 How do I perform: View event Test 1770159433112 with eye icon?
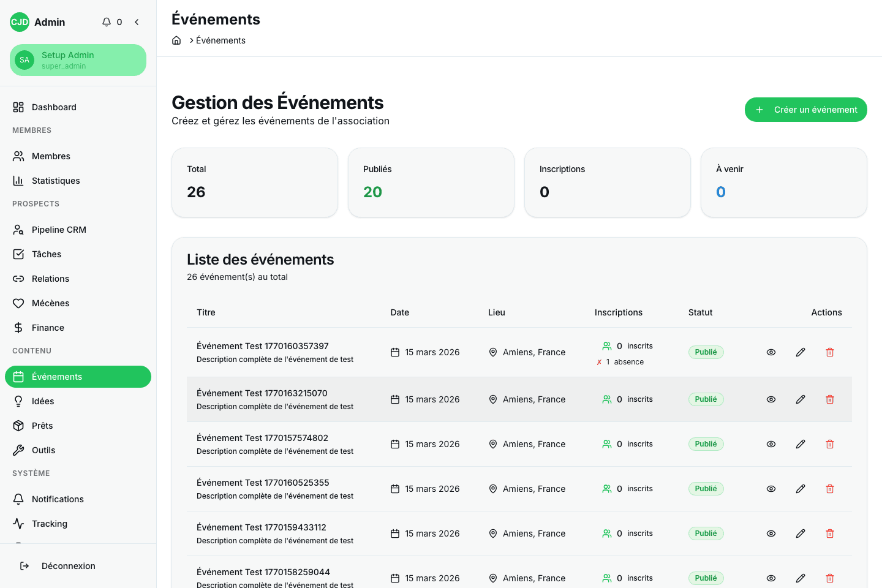[771, 533]
